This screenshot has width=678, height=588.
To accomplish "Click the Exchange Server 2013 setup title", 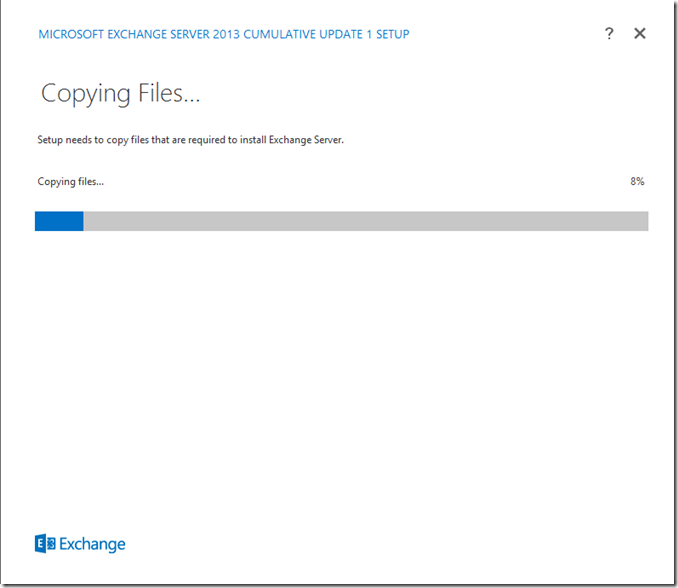I will 224,34.
